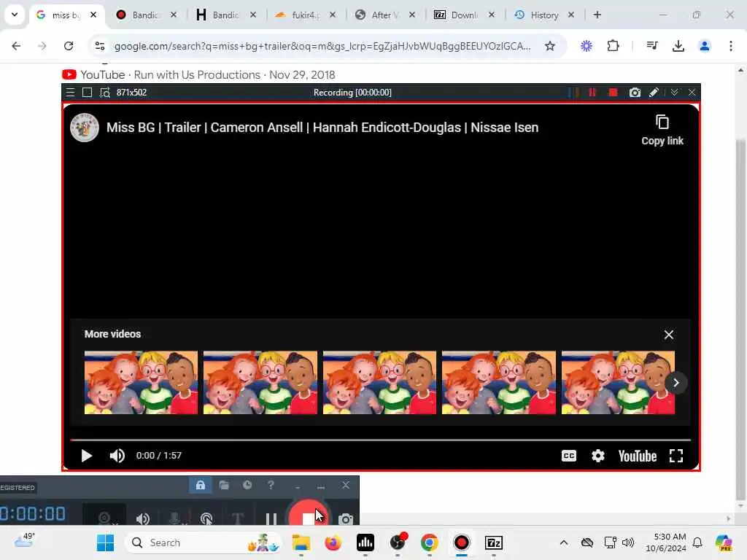
Task: Select the rectangle area mode icon in the recording bar
Action: 88,93
